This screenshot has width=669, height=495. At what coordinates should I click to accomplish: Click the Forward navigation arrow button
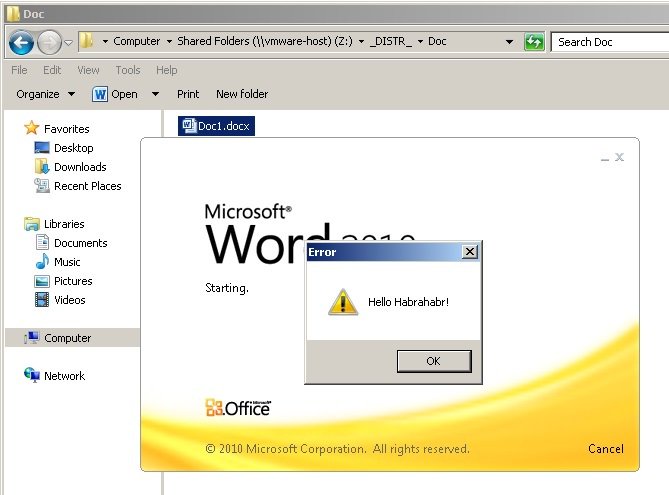(x=49, y=42)
